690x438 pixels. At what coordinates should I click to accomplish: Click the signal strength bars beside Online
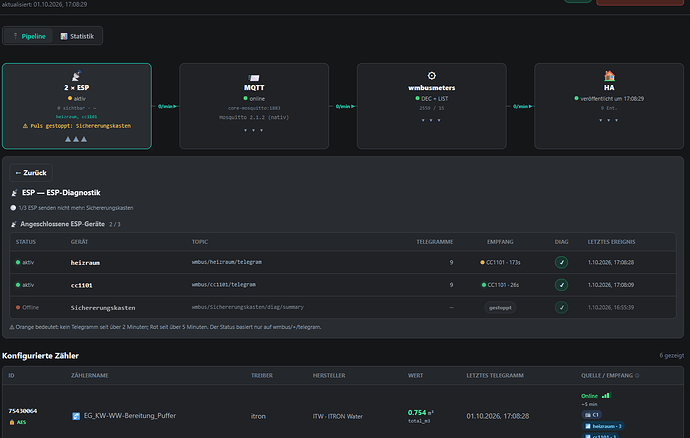[606, 395]
